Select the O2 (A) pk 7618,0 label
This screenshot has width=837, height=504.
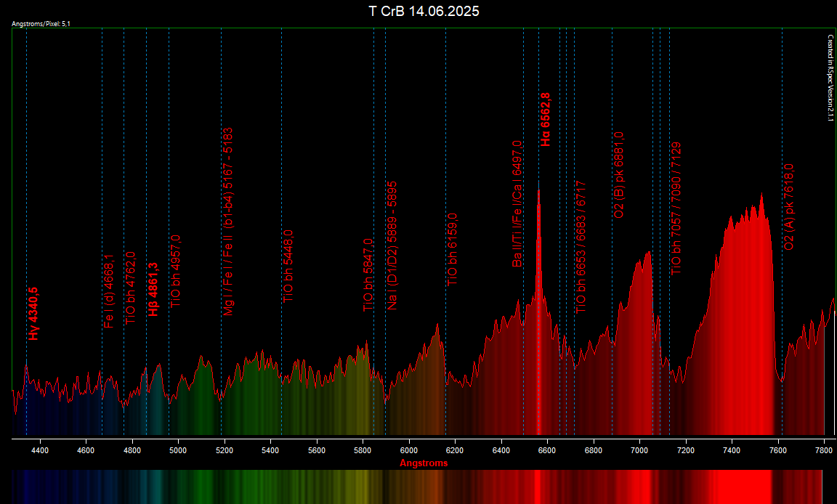tap(788, 207)
